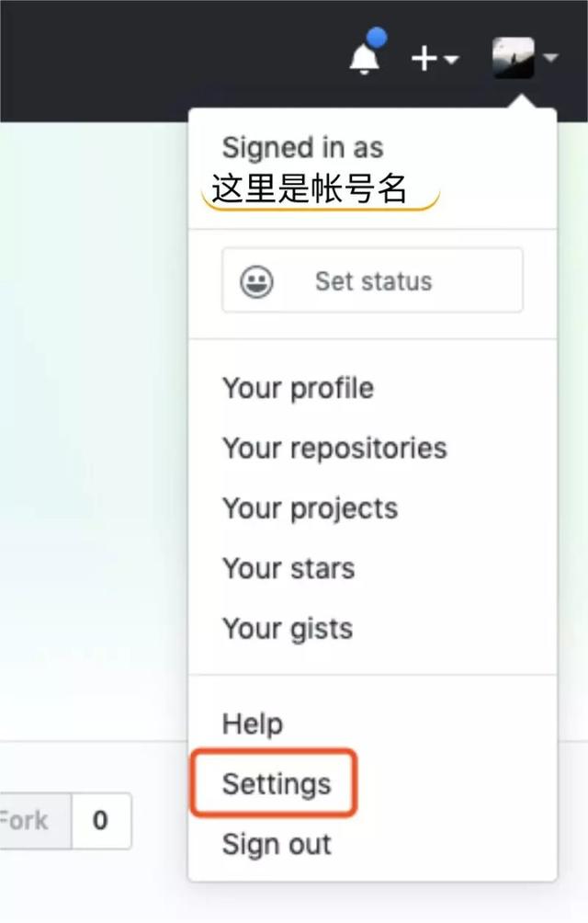The height and width of the screenshot is (923, 588).
Task: Open the Set status text field
Action: point(372,280)
